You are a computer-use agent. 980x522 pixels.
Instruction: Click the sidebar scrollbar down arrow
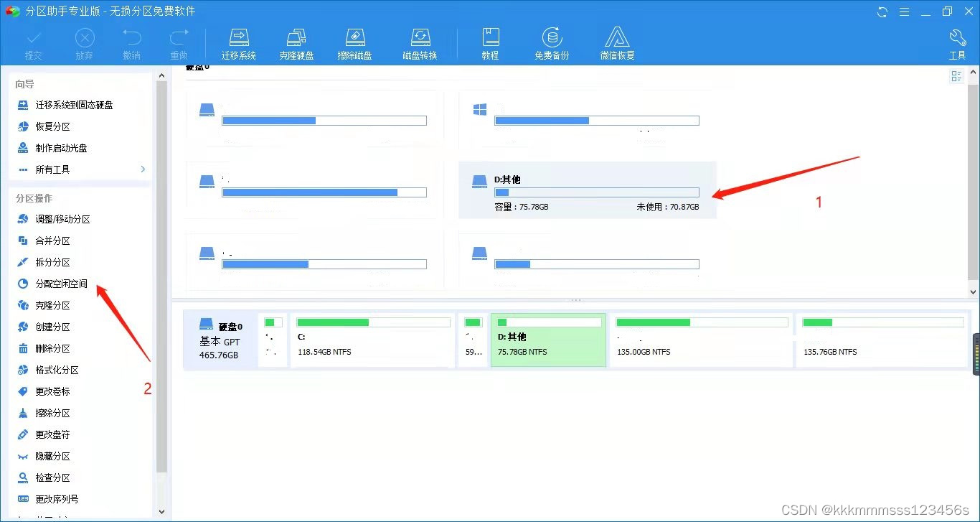pyautogui.click(x=161, y=511)
